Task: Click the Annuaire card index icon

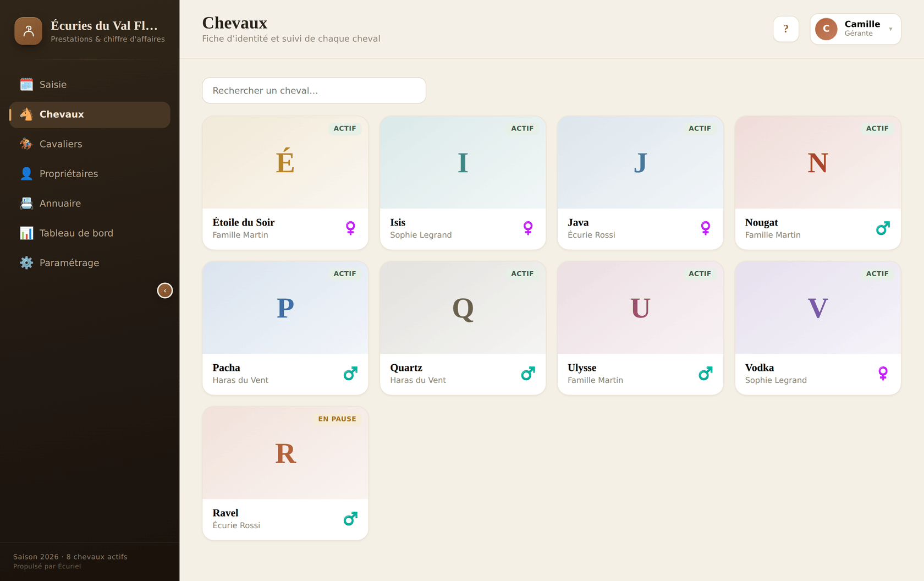Action: click(26, 203)
